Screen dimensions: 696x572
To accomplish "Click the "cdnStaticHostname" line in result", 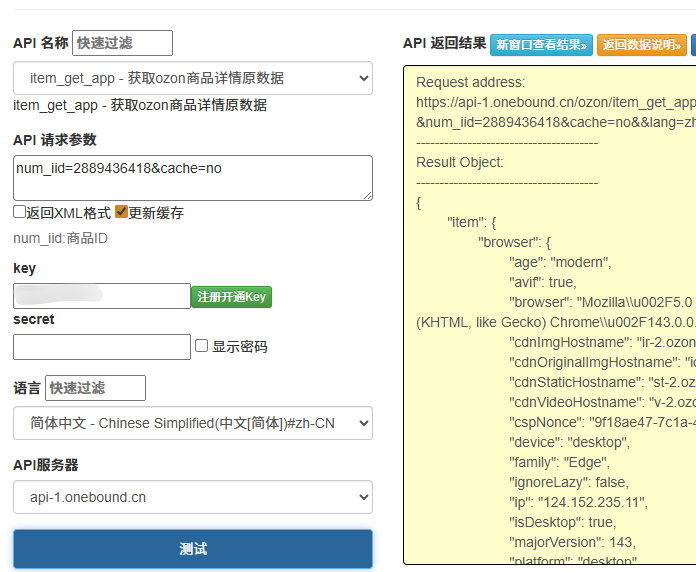I will tap(602, 382).
